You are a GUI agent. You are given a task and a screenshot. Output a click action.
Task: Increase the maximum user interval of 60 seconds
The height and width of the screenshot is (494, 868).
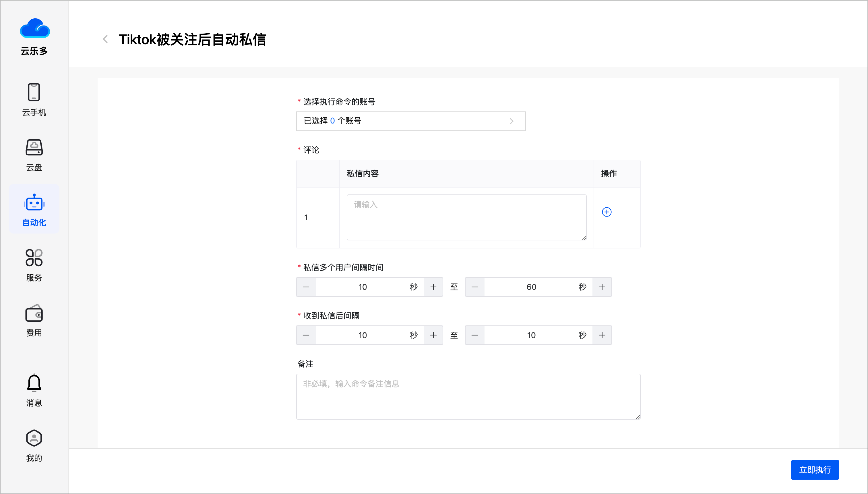point(602,287)
